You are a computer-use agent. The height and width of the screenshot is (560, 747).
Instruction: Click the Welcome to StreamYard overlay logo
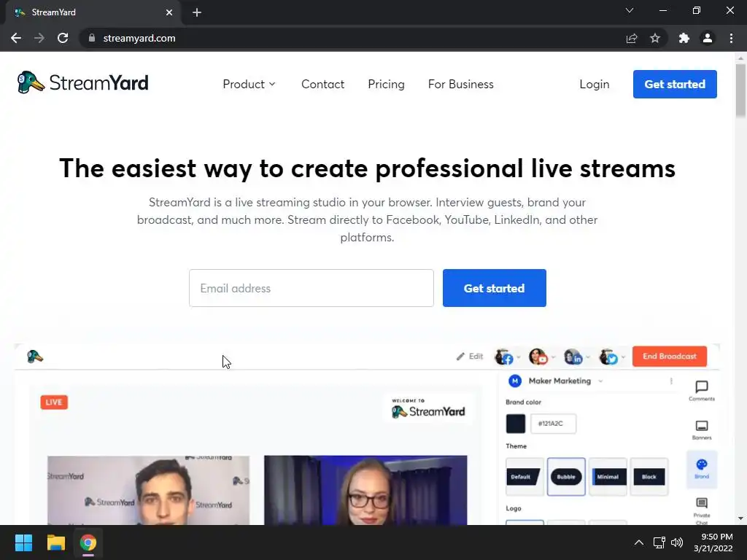point(427,408)
